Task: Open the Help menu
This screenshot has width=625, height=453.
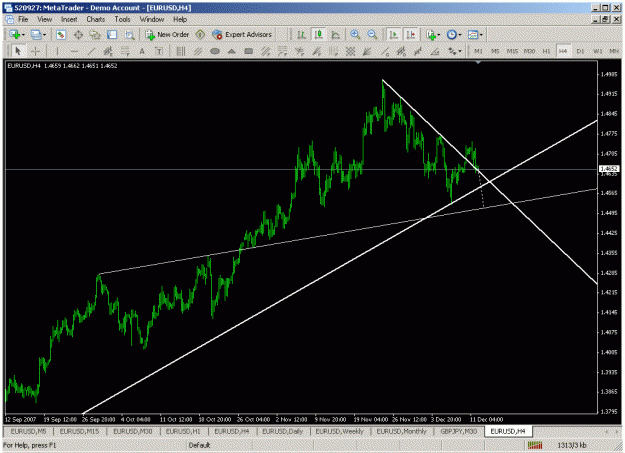Action: pyautogui.click(x=180, y=19)
